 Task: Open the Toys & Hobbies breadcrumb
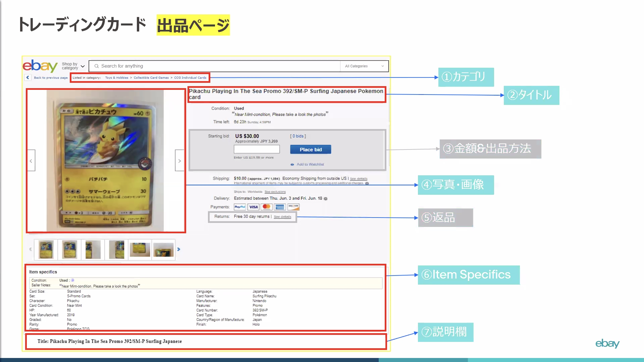(116, 78)
